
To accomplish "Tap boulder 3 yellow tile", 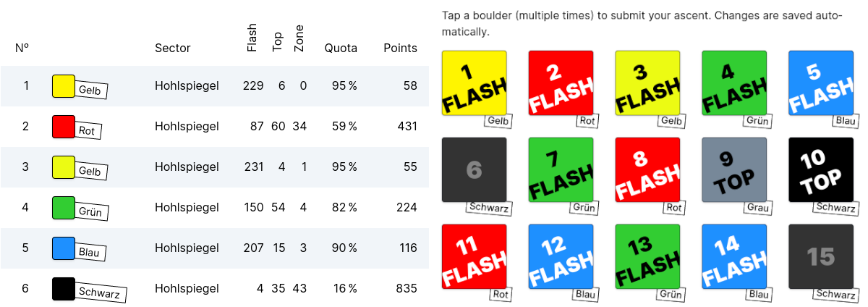I will tap(647, 83).
